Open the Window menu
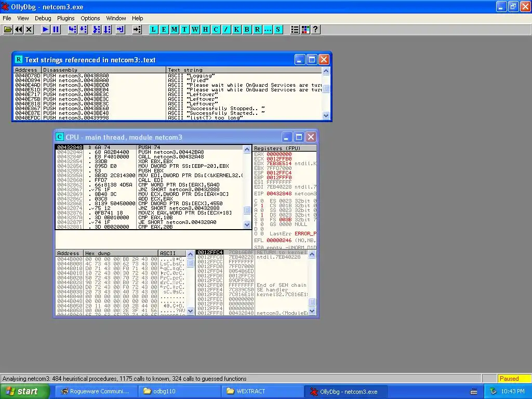The height and width of the screenshot is (399, 532). pos(116,18)
